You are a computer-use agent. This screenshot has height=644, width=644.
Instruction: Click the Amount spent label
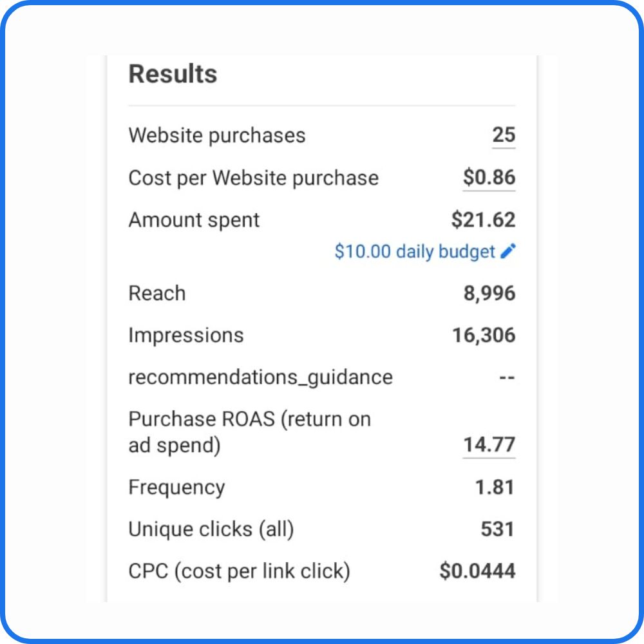click(194, 220)
